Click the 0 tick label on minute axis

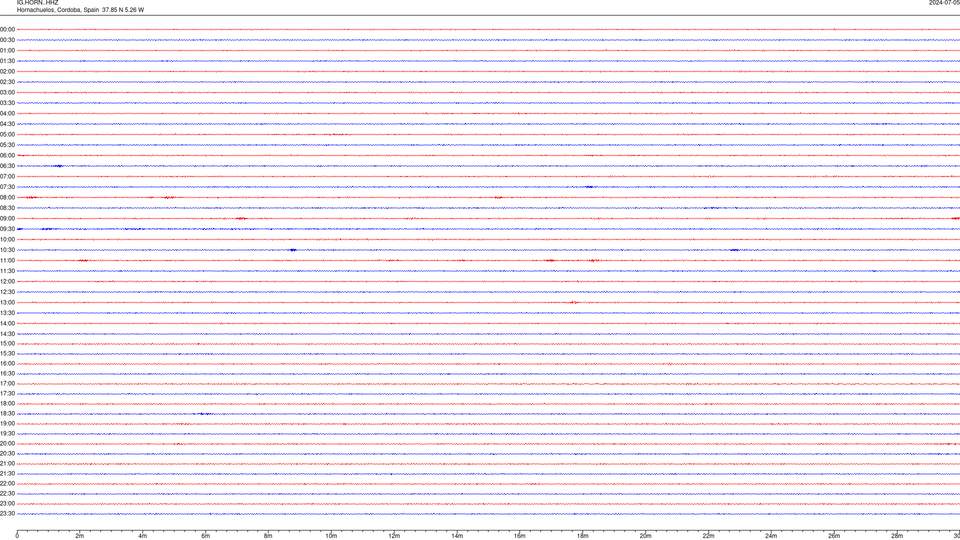click(x=17, y=536)
